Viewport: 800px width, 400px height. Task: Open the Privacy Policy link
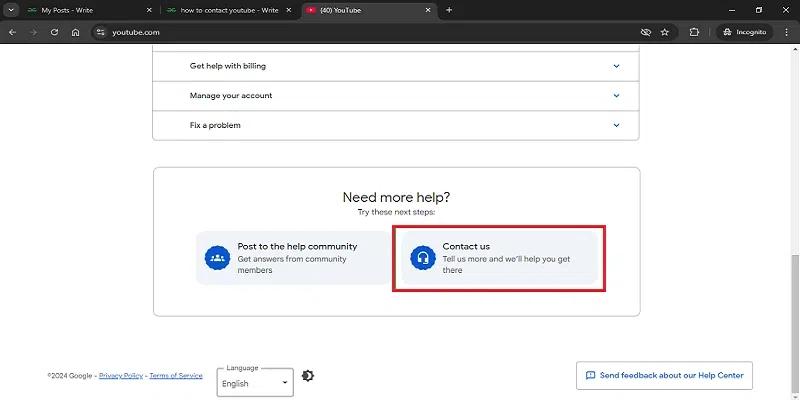point(121,376)
